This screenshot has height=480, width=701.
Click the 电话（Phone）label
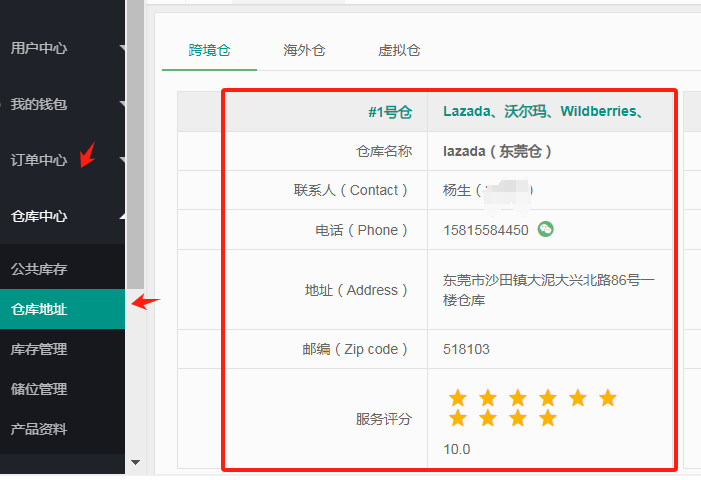point(361,230)
